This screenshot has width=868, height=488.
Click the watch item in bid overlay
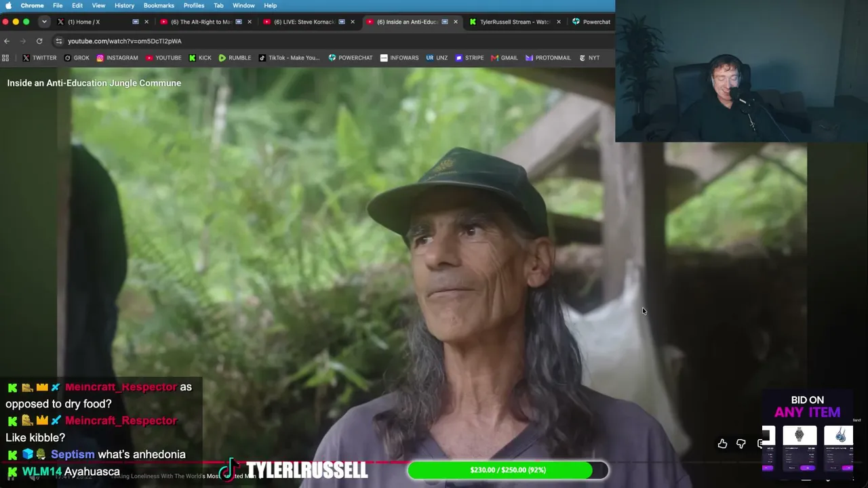tap(800, 448)
